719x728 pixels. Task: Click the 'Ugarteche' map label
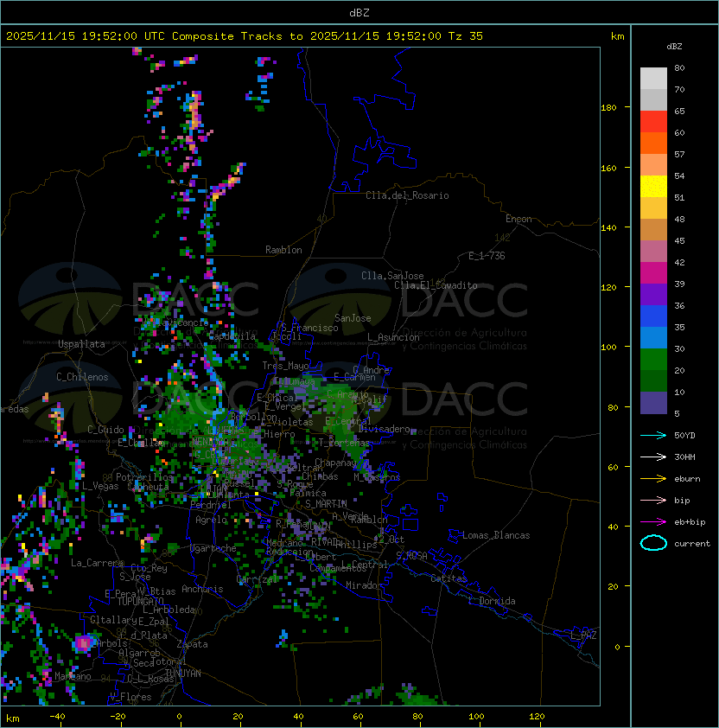[x=213, y=548]
